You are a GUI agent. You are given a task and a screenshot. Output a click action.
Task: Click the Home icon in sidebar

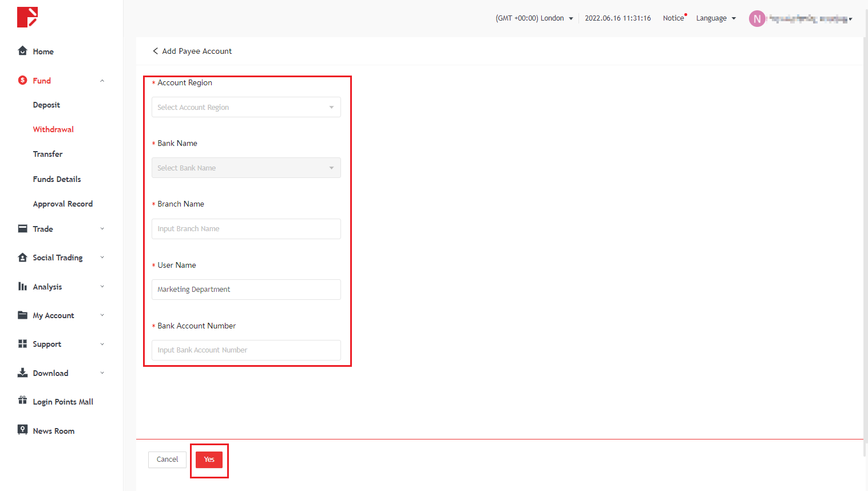(x=23, y=51)
